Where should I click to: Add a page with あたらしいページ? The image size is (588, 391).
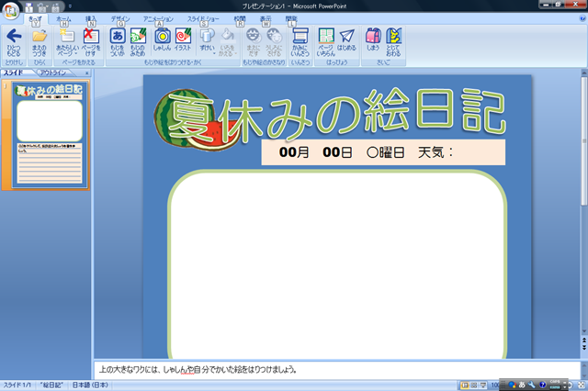(67, 42)
